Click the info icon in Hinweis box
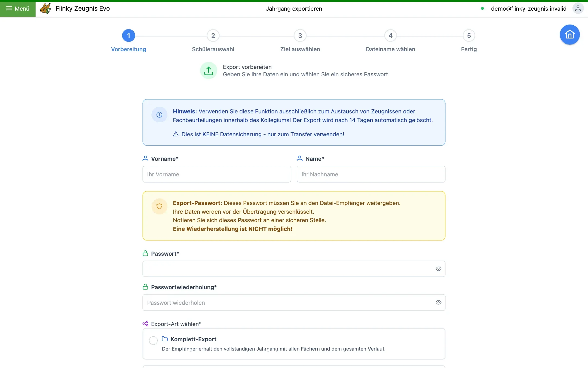 click(x=159, y=115)
